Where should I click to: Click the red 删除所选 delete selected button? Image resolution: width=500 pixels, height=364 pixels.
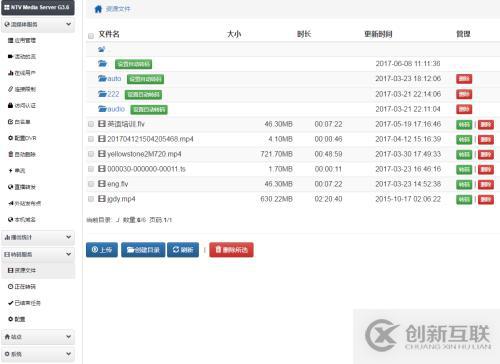231,250
